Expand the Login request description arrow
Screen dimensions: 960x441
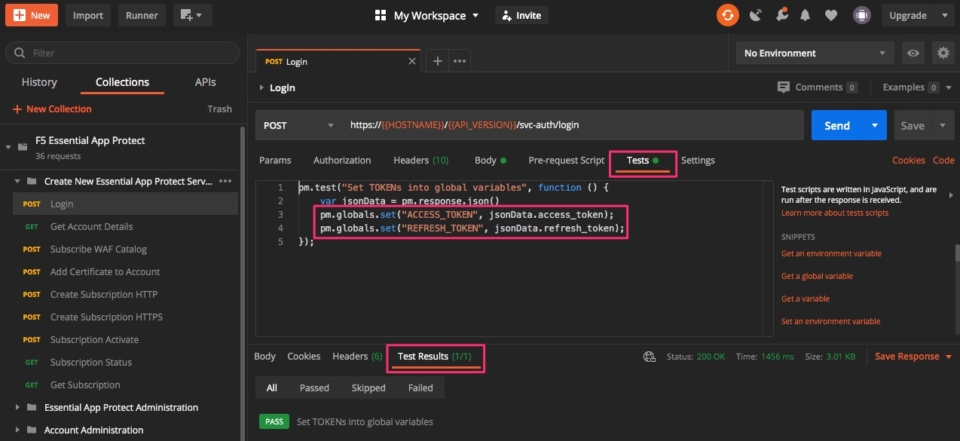click(x=262, y=88)
